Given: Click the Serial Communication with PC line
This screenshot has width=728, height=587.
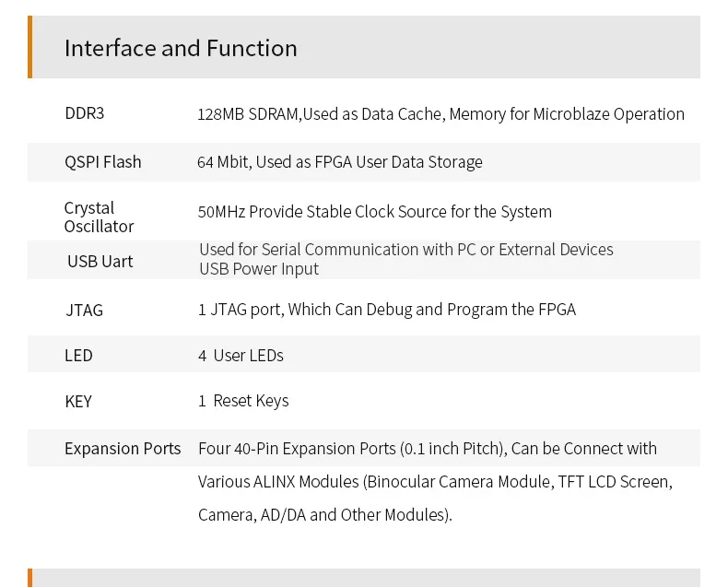Looking at the screenshot, I should coord(405,250).
